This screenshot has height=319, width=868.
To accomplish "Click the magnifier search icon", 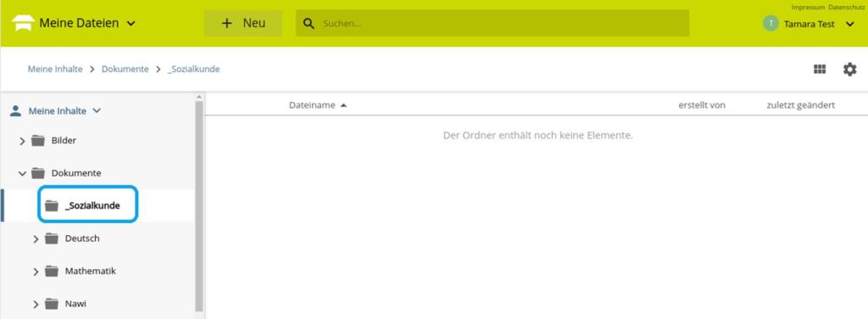I will tap(309, 24).
